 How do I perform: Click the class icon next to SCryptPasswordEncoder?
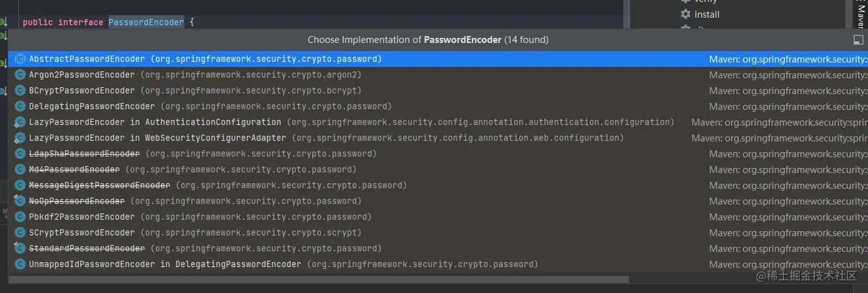click(20, 232)
